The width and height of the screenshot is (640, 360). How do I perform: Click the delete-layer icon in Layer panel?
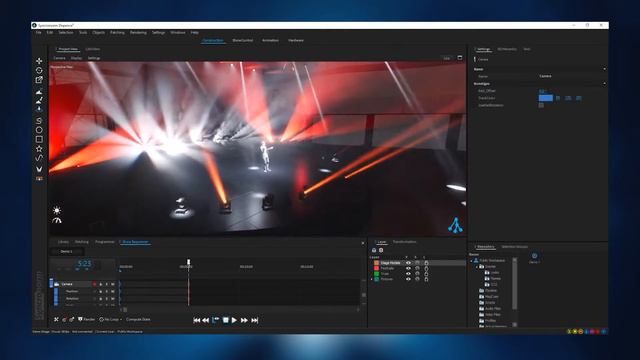click(x=381, y=250)
